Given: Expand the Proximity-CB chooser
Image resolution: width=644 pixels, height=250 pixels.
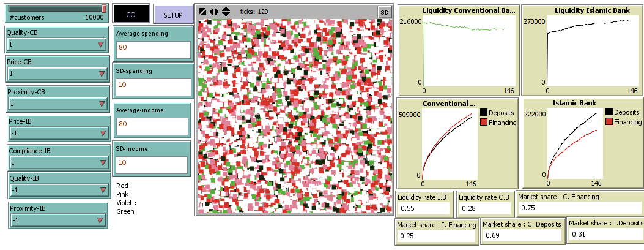Looking at the screenshot, I should pos(57,103).
